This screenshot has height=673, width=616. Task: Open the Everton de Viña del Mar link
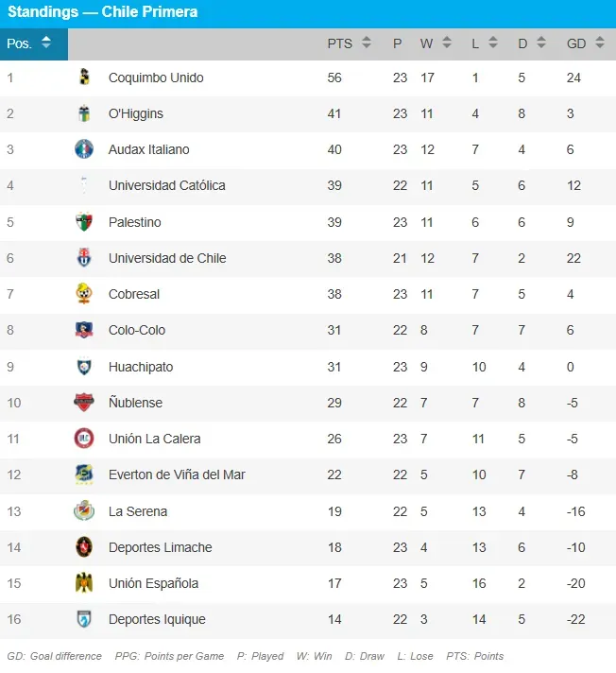(x=177, y=475)
